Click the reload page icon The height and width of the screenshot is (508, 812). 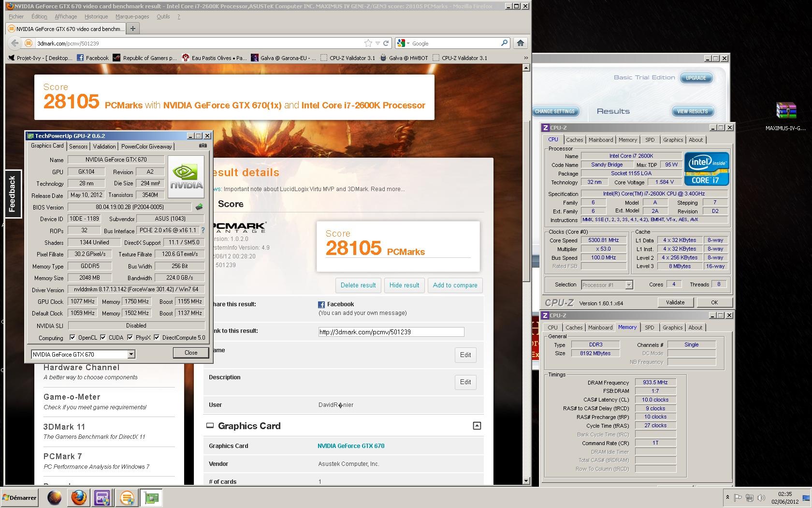coord(386,43)
